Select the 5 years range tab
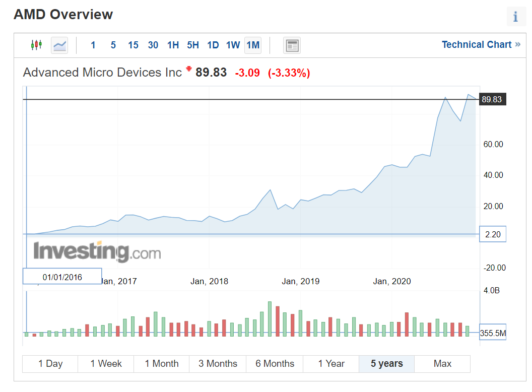The image size is (532, 392). (387, 363)
